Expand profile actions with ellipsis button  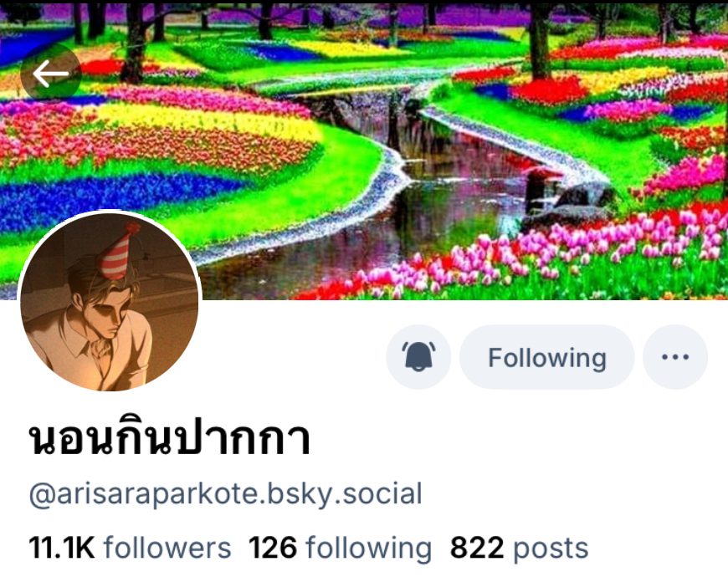coord(675,357)
